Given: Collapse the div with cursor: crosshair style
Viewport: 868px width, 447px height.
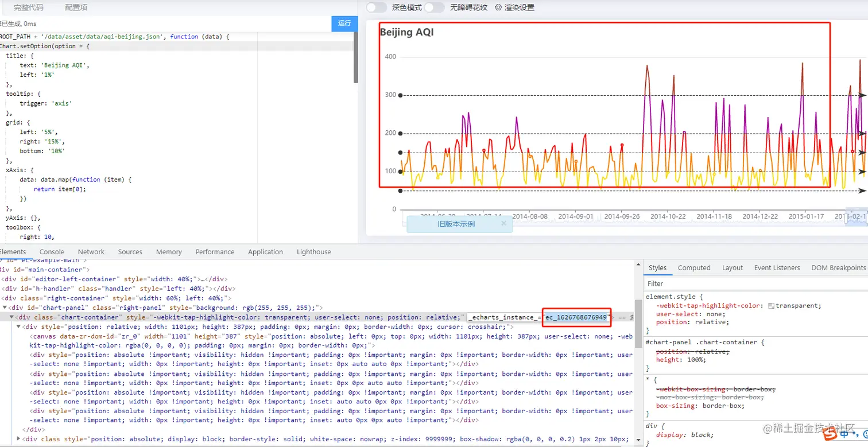Looking at the screenshot, I should pyautogui.click(x=19, y=326).
